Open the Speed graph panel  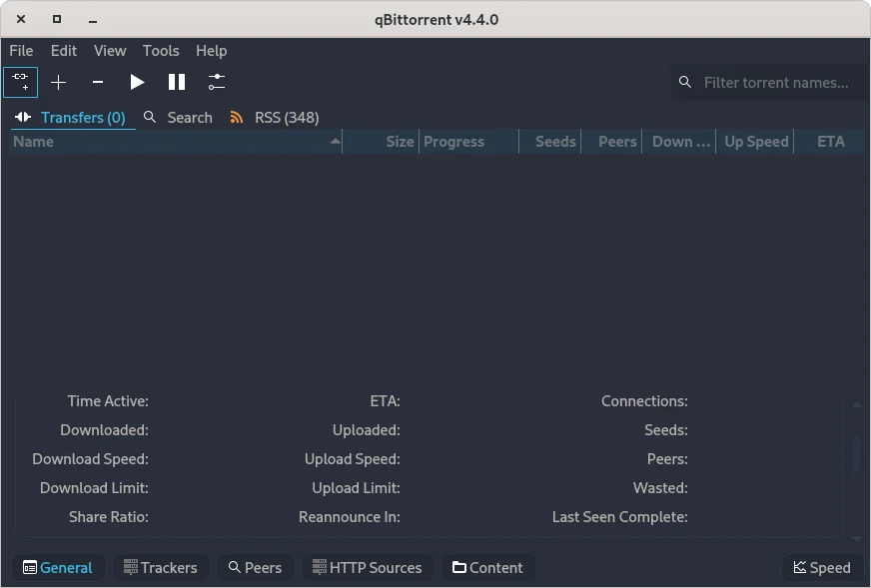[822, 567]
